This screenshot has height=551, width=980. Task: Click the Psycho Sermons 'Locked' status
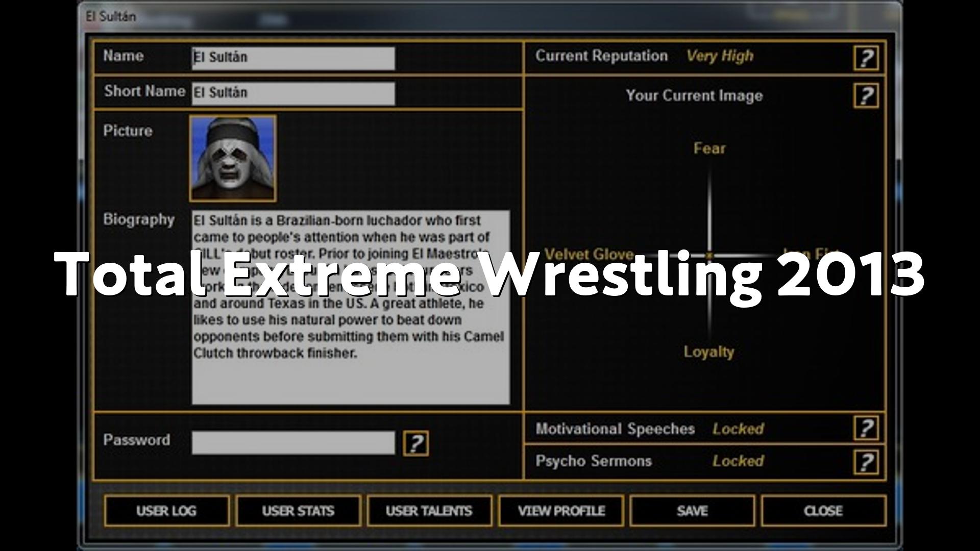pos(738,461)
